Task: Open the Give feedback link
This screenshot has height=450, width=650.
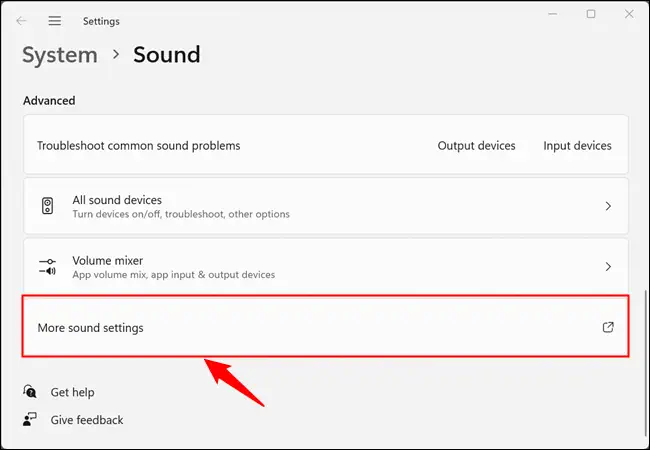Action: 87,420
